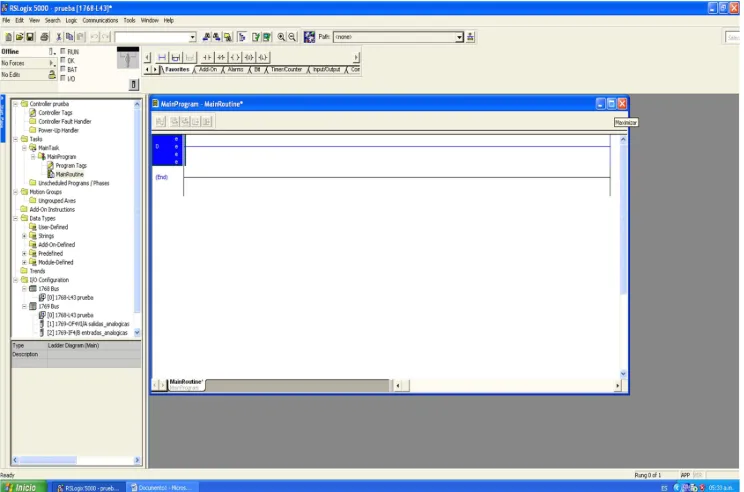Click the Zoom In magnifier icon
This screenshot has height=492, width=744.
(281, 37)
